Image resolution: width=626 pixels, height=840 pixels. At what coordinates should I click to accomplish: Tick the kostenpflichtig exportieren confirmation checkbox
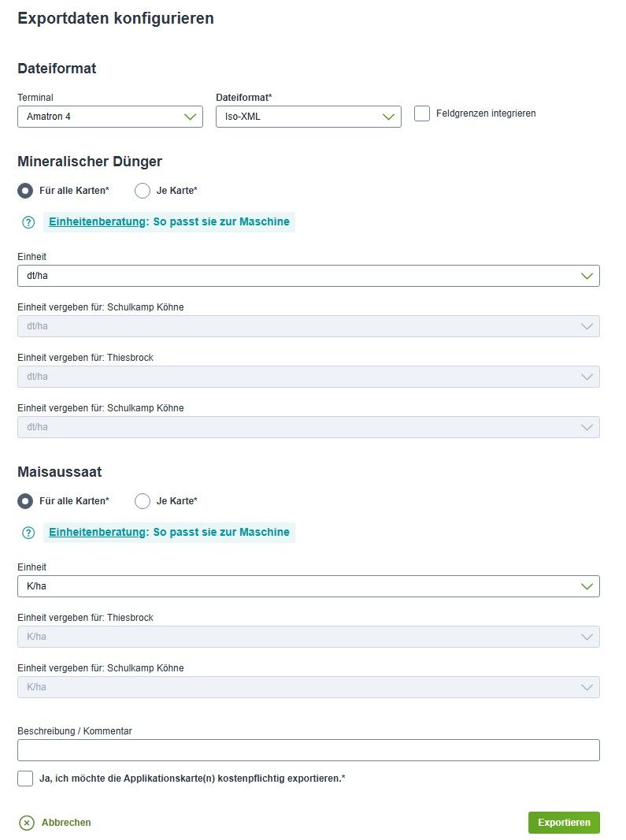tap(25, 779)
